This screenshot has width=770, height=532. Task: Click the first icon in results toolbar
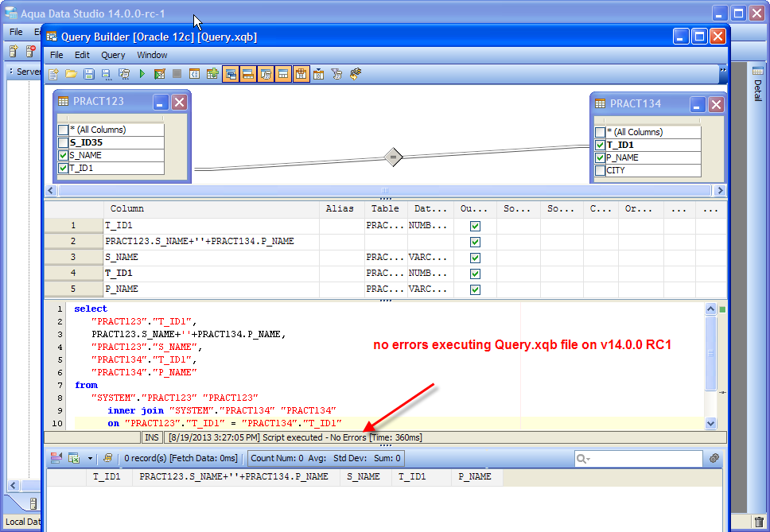point(56,458)
